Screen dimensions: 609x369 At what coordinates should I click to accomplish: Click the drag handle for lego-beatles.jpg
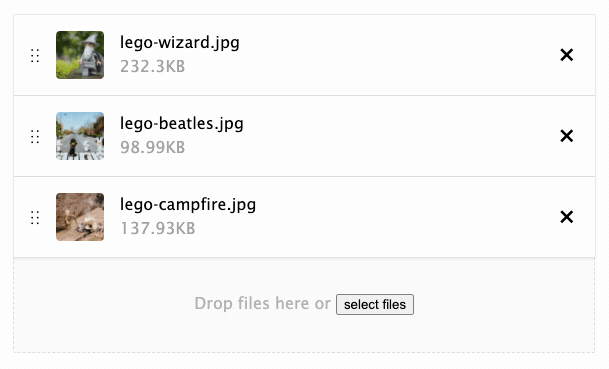[35, 136]
